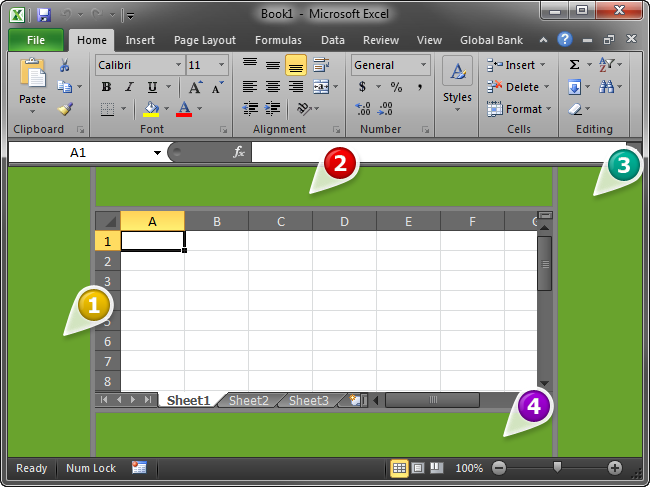Switch to the Page Layout tab
Screen dimensions: 650x487
coord(205,40)
